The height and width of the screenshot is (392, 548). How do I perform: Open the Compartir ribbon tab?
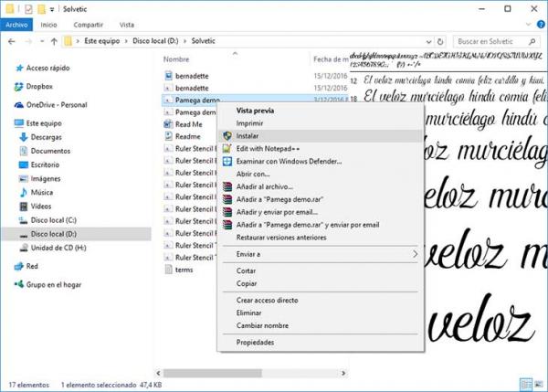[88, 25]
